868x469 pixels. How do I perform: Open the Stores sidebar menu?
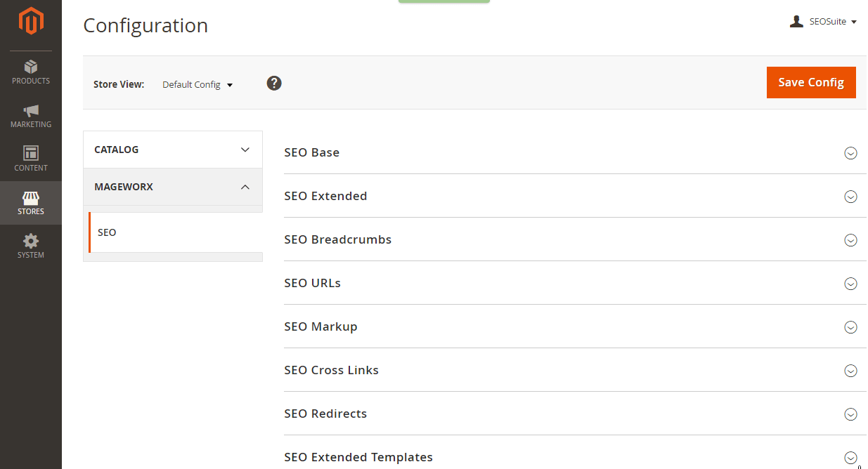[x=31, y=203]
